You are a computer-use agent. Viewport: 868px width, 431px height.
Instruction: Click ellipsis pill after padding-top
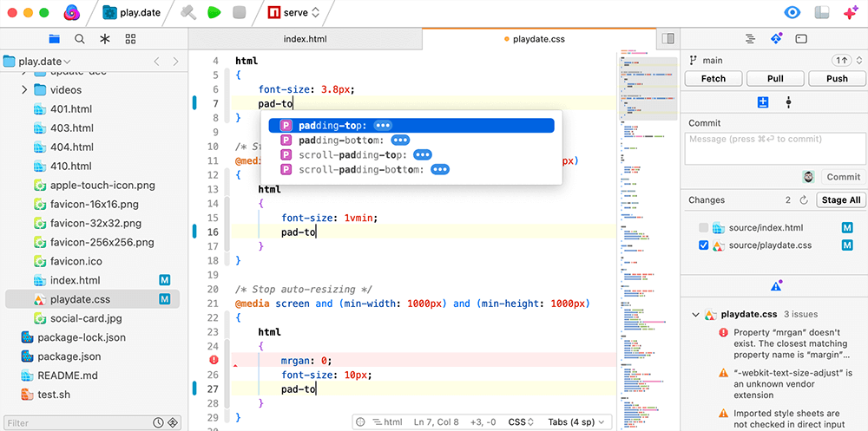pos(383,126)
